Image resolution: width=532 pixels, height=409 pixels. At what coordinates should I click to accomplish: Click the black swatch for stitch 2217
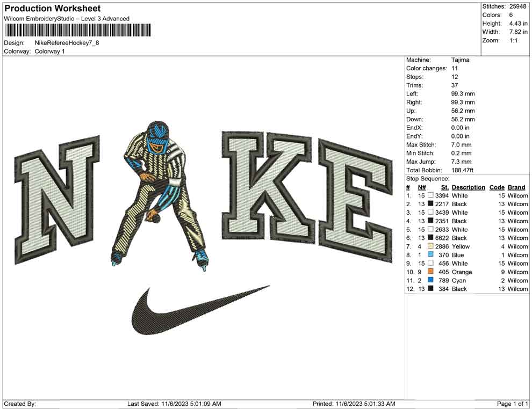pyautogui.click(x=430, y=203)
